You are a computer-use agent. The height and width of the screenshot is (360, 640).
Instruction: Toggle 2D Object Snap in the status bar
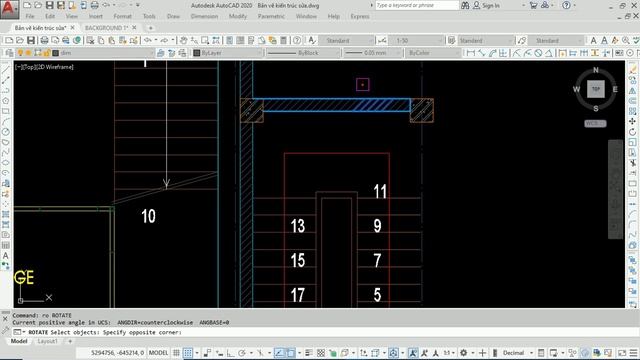(x=291, y=353)
